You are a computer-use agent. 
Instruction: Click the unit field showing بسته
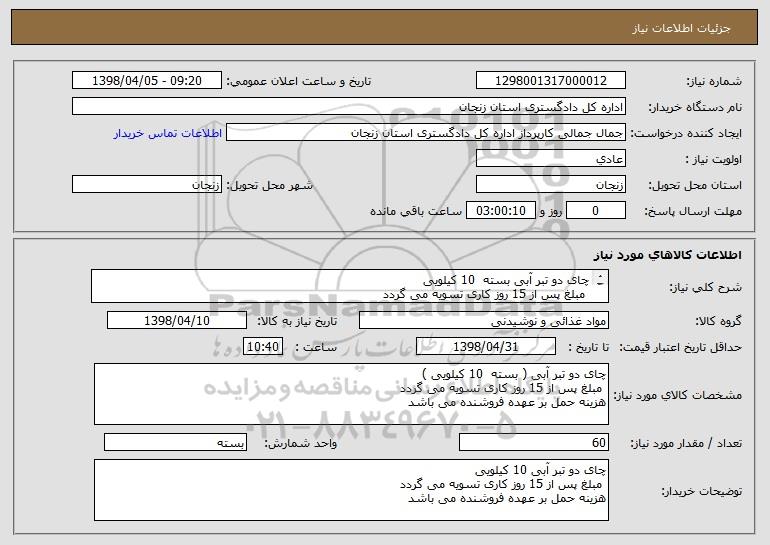(x=175, y=442)
